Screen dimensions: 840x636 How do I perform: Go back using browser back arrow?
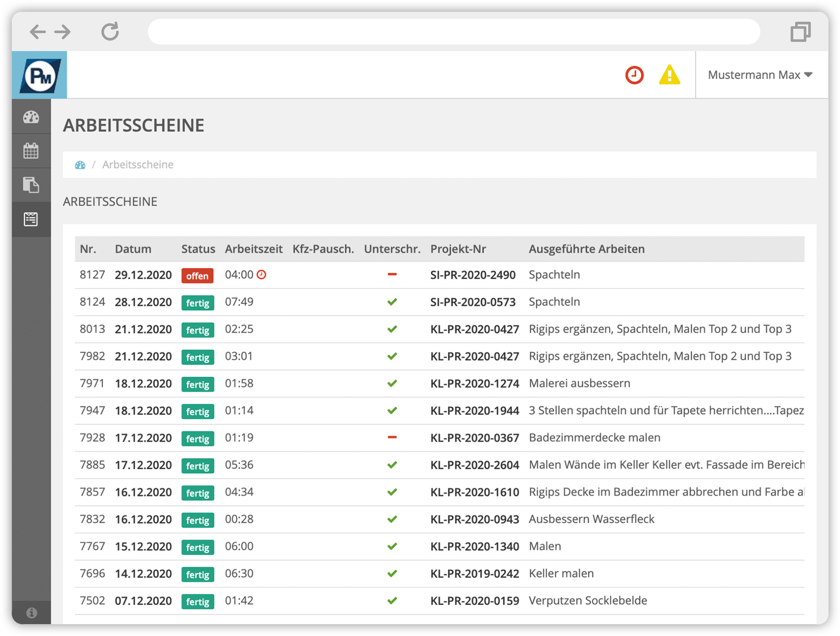point(38,31)
